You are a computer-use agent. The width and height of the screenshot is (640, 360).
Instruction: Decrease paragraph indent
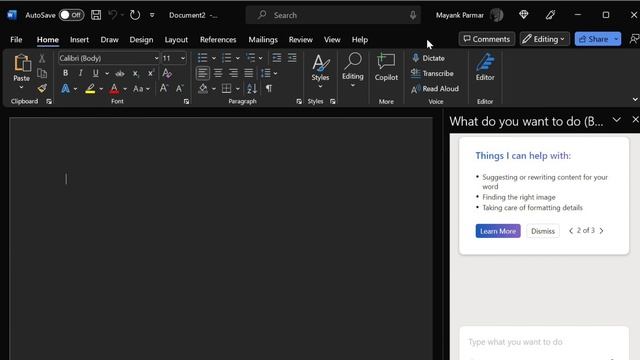(x=277, y=58)
